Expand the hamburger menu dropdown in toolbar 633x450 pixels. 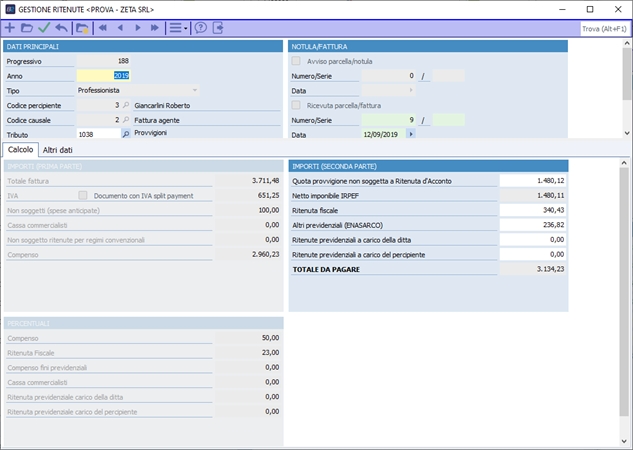coord(177,28)
